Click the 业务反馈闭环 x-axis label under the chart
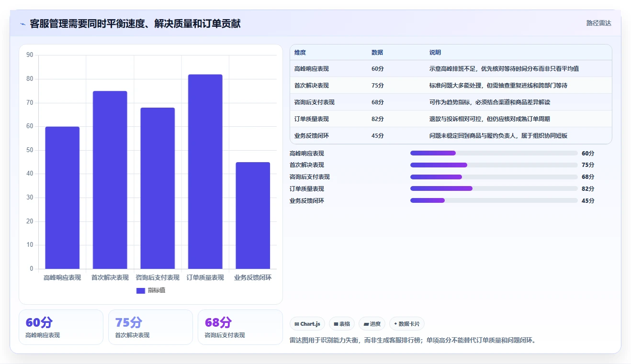 tap(253, 278)
